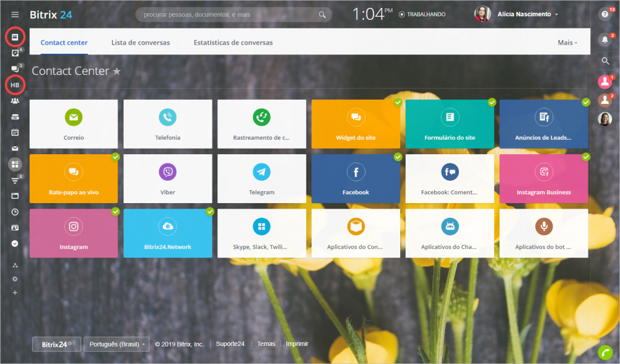
Task: Open the connected Bate-papo ao vivo tile
Action: 73,178
